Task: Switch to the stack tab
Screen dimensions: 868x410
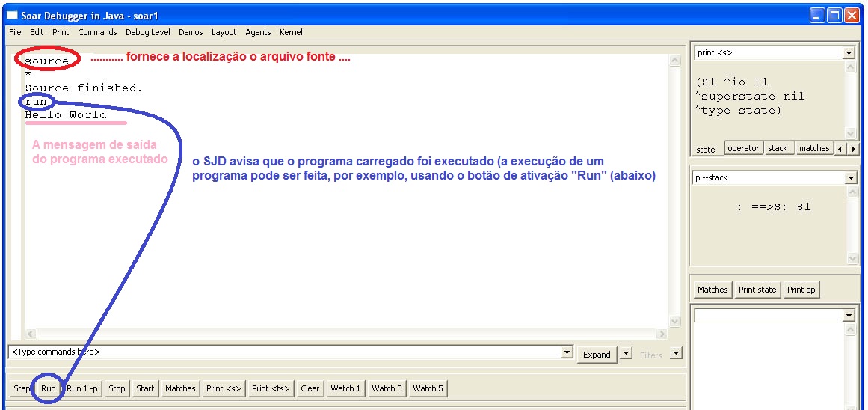Action: [778, 149]
